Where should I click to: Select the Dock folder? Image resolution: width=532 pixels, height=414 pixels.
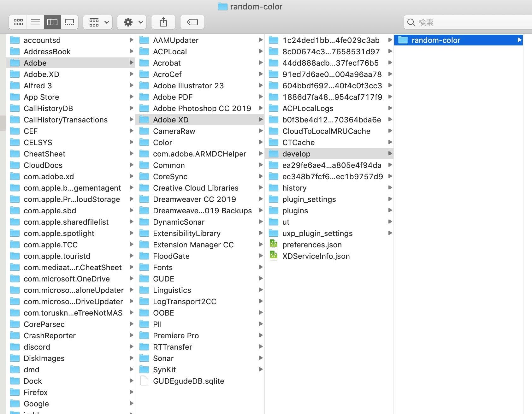70,381
